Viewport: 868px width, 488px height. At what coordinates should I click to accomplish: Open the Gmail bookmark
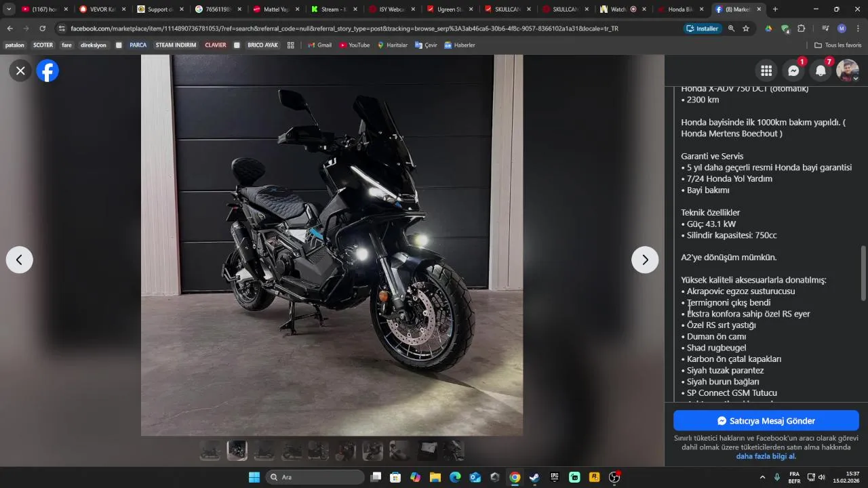tap(319, 45)
